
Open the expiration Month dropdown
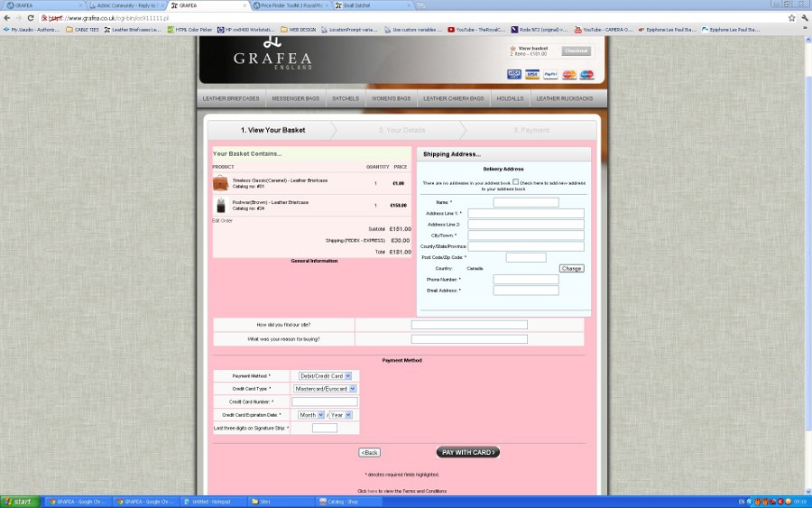(x=309, y=415)
